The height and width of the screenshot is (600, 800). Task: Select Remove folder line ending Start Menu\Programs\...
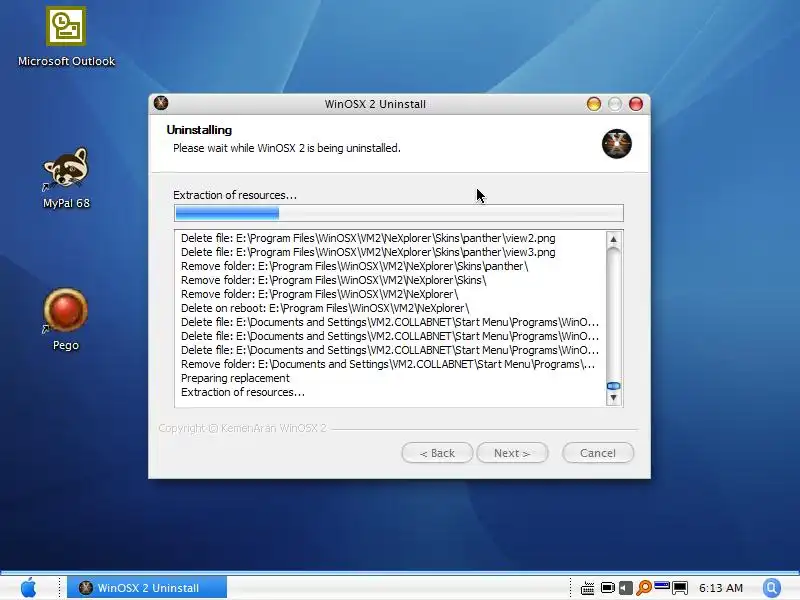[x=388, y=364]
